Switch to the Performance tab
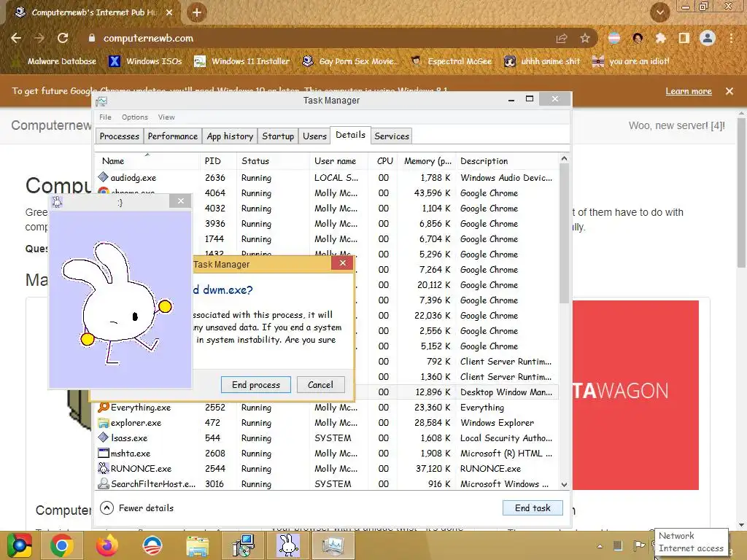Screen dimensions: 747x560 [172, 136]
